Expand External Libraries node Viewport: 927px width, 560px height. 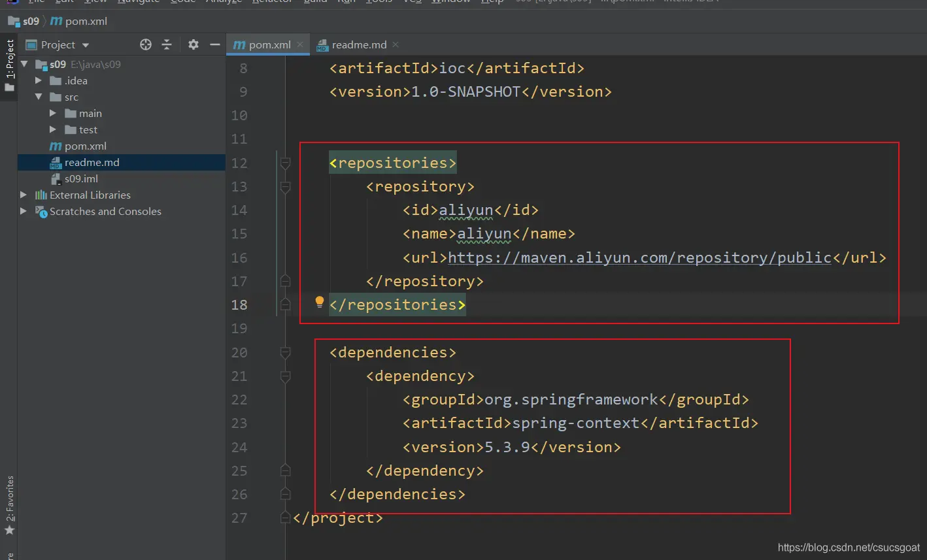coord(24,195)
